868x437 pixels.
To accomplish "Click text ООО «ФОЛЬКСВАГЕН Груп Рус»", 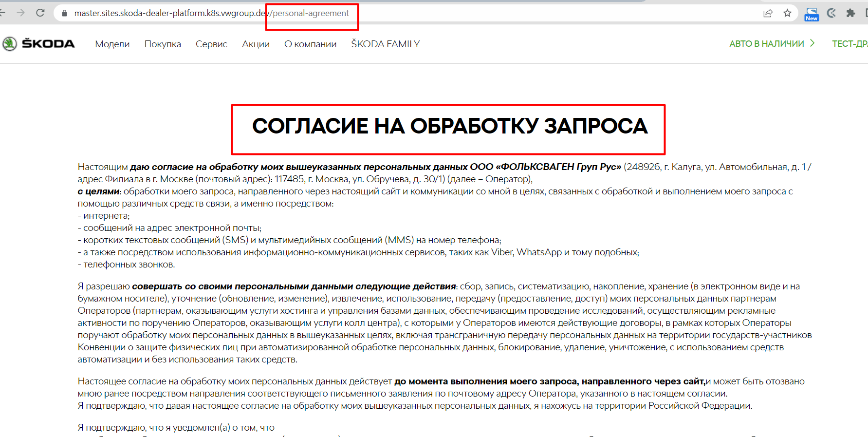I will 546,167.
